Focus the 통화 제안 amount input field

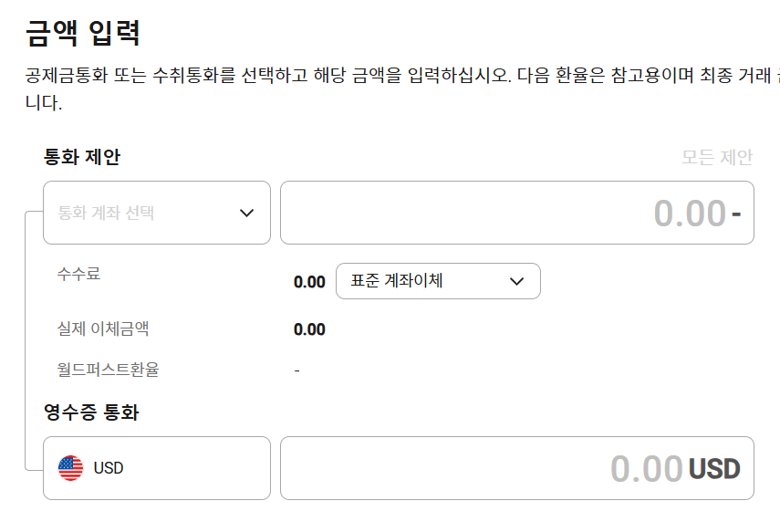point(517,213)
